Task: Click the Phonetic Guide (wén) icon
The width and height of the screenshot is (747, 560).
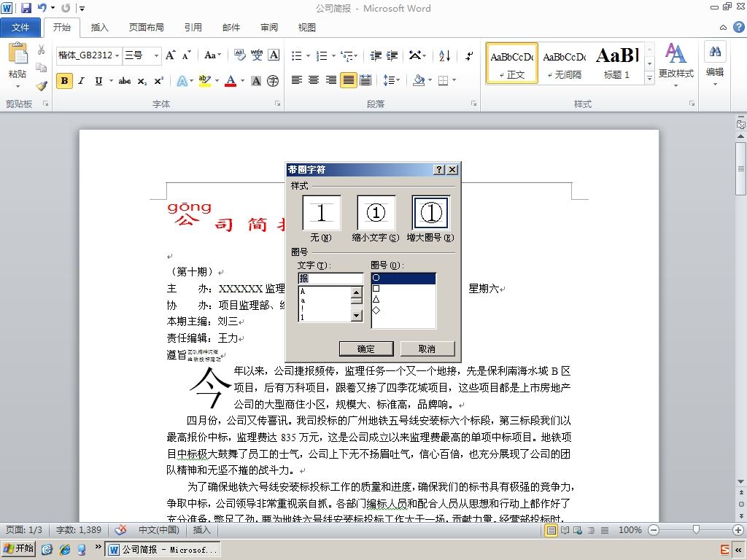Action: click(257, 55)
